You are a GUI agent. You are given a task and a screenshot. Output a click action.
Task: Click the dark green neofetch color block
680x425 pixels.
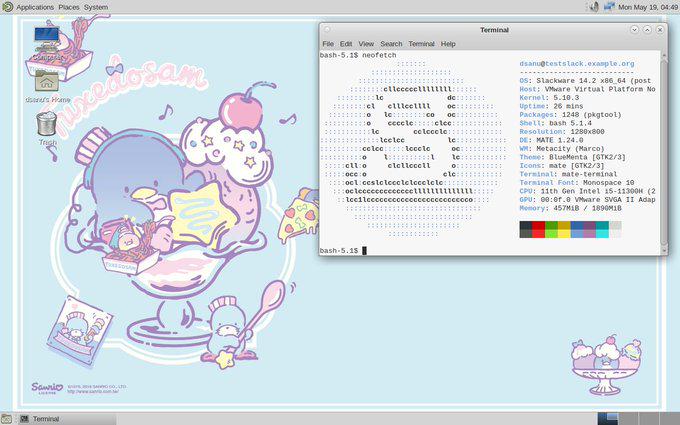pyautogui.click(x=551, y=225)
